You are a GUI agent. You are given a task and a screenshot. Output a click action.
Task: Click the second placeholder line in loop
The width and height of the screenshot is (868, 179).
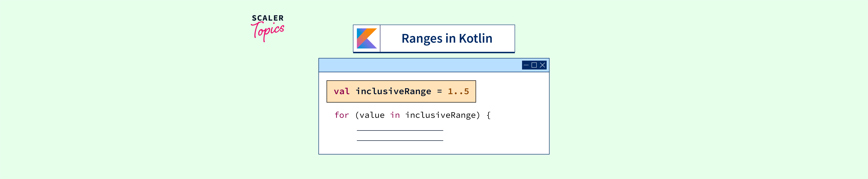click(x=400, y=141)
